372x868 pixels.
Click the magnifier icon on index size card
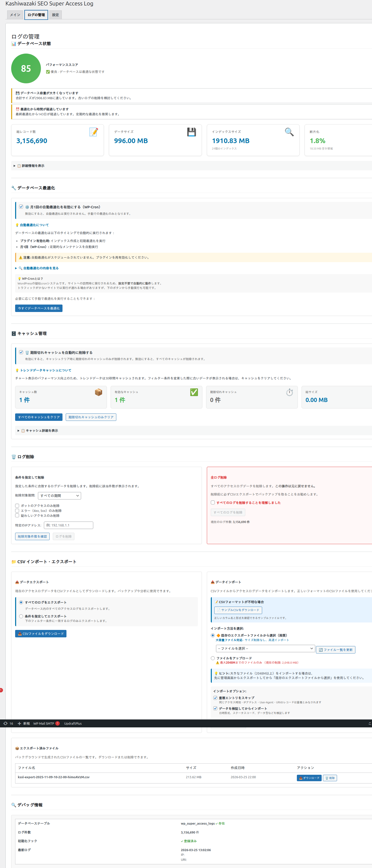coord(289,132)
